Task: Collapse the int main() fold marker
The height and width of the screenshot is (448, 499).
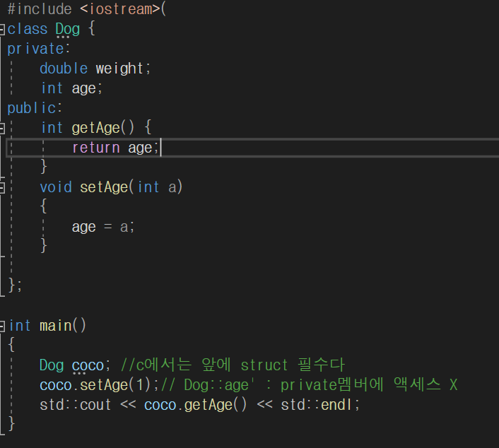Action: click(x=2, y=326)
